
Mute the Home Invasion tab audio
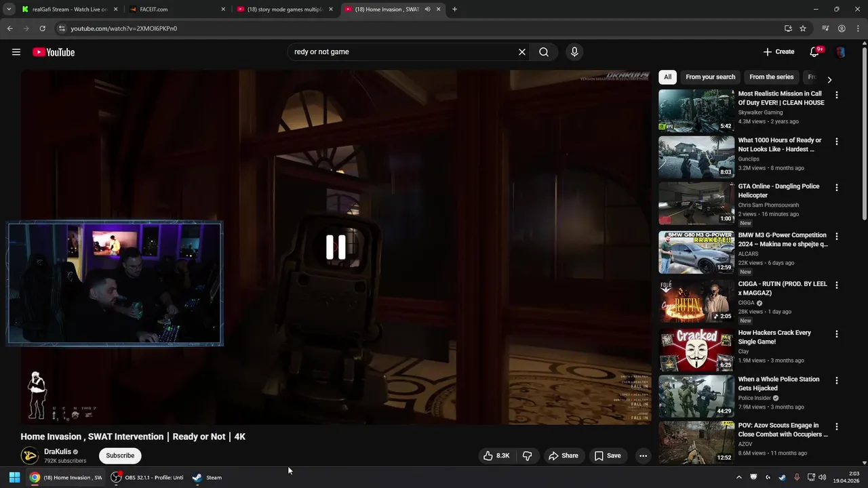point(427,9)
